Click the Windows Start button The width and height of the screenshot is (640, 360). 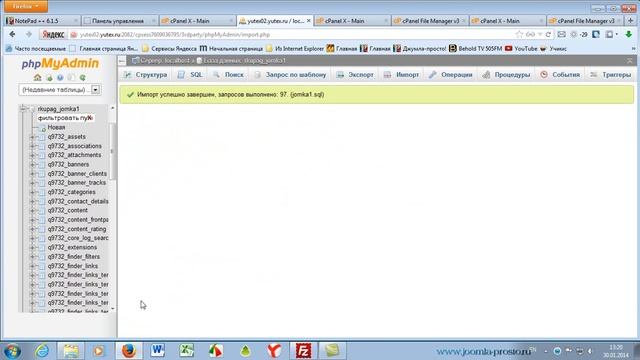point(12,351)
